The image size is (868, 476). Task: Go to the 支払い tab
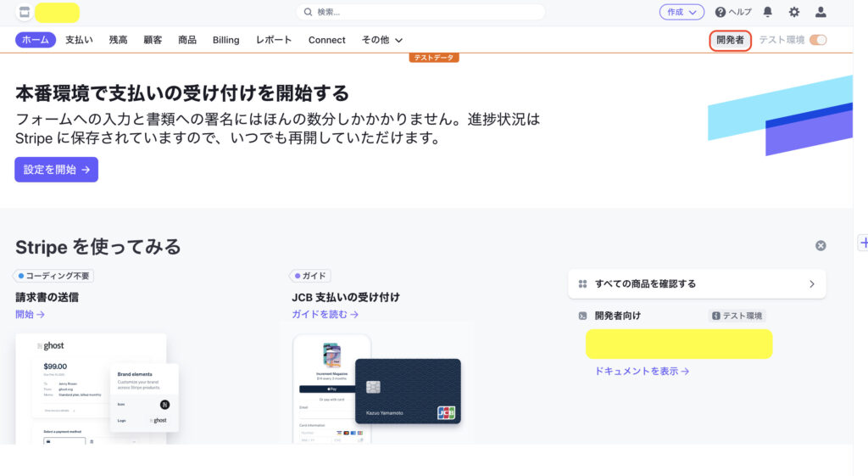[x=79, y=40]
